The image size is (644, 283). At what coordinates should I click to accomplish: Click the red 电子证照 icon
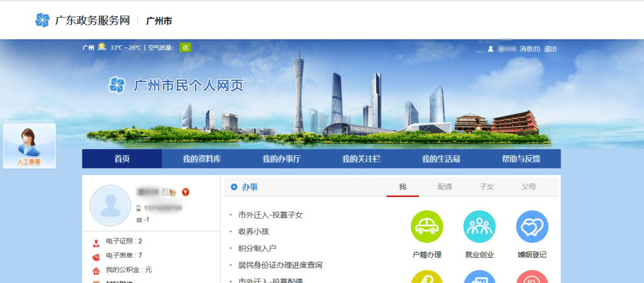click(96, 242)
